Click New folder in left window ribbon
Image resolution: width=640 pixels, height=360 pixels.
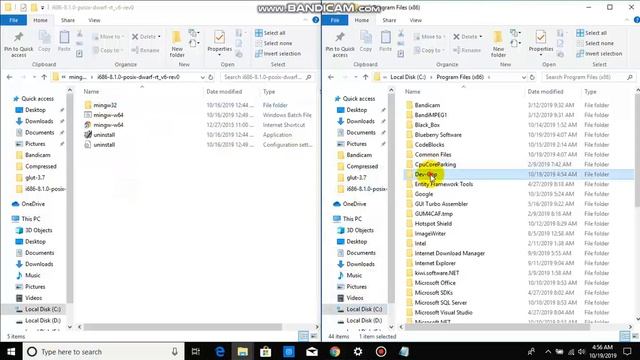point(177,44)
